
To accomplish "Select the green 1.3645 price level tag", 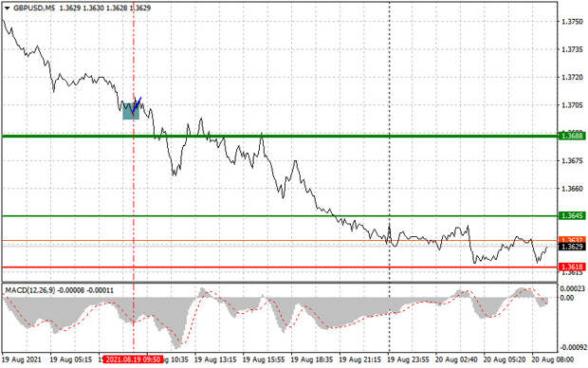I will [572, 215].
